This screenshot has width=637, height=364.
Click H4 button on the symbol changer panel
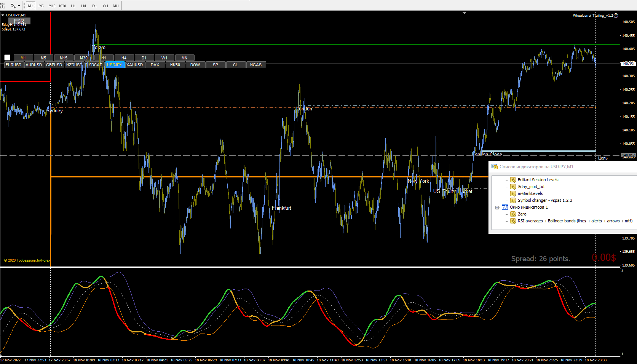[x=124, y=58]
